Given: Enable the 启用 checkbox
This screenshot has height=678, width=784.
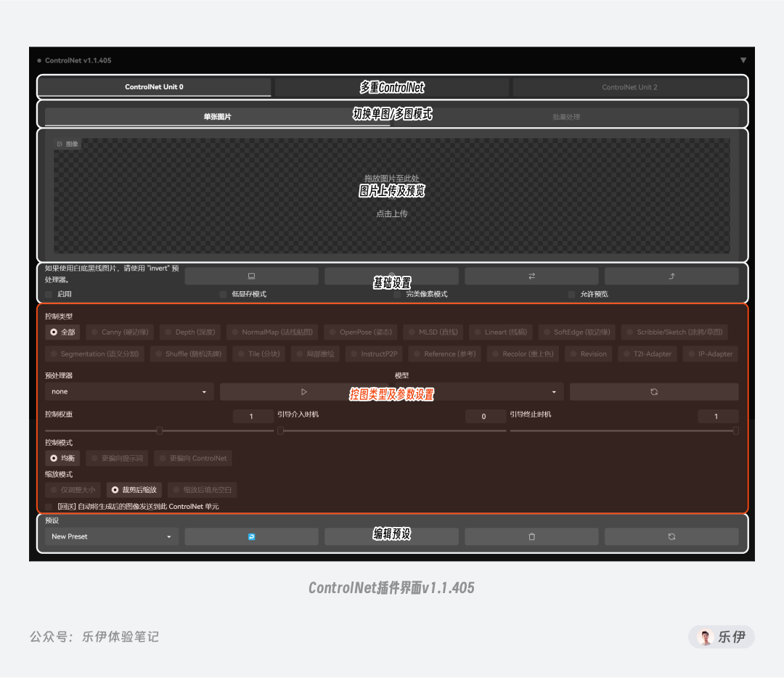Looking at the screenshot, I should click(48, 294).
